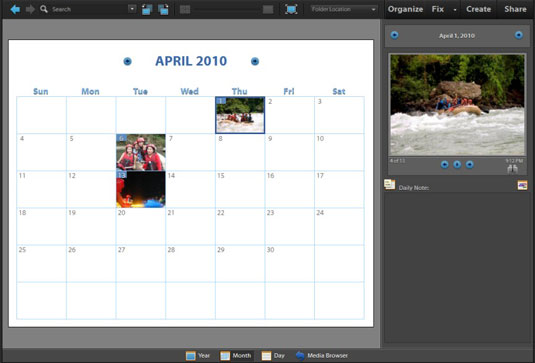Click the full screen view icon
535x363 pixels.
tap(291, 9)
